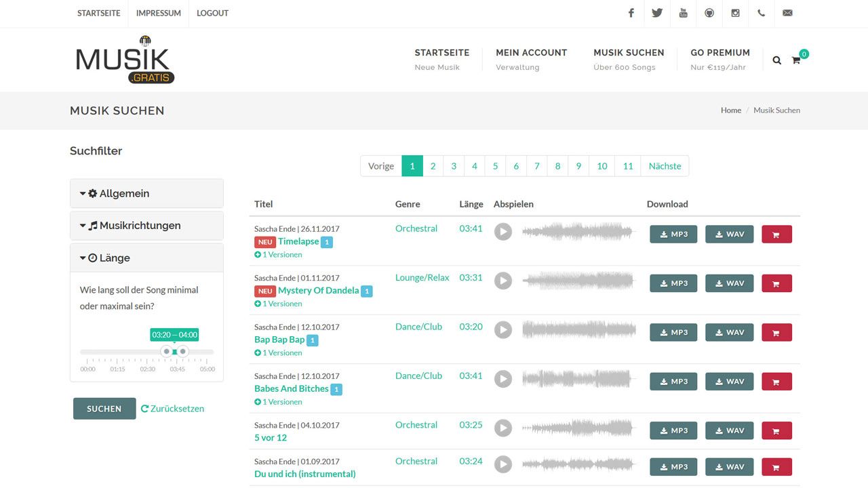Click the Twitter icon in the header
Screen dimensions: 868x488
(x=657, y=13)
